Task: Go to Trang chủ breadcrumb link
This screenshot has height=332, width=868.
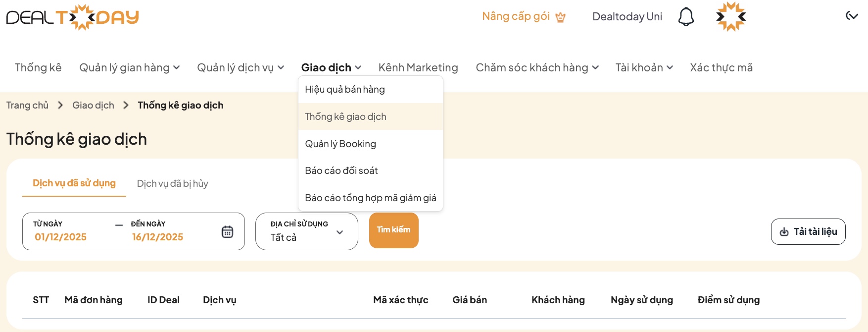Action: point(27,105)
